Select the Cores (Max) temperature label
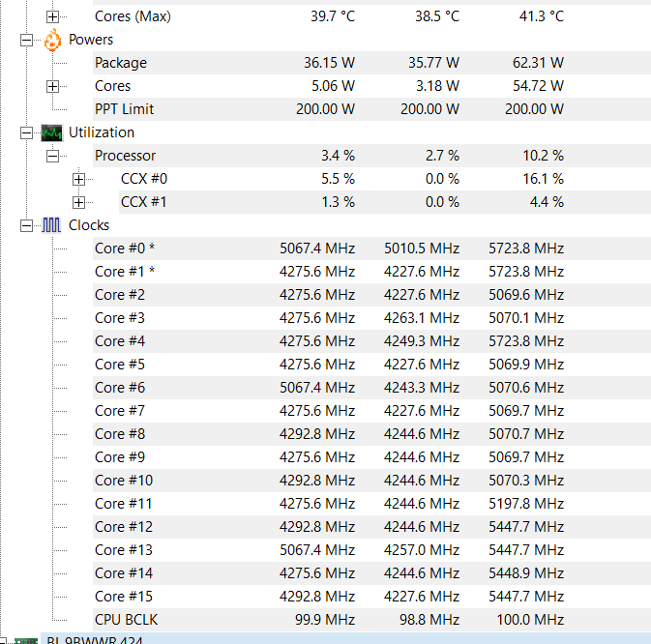The image size is (651, 644). (133, 16)
